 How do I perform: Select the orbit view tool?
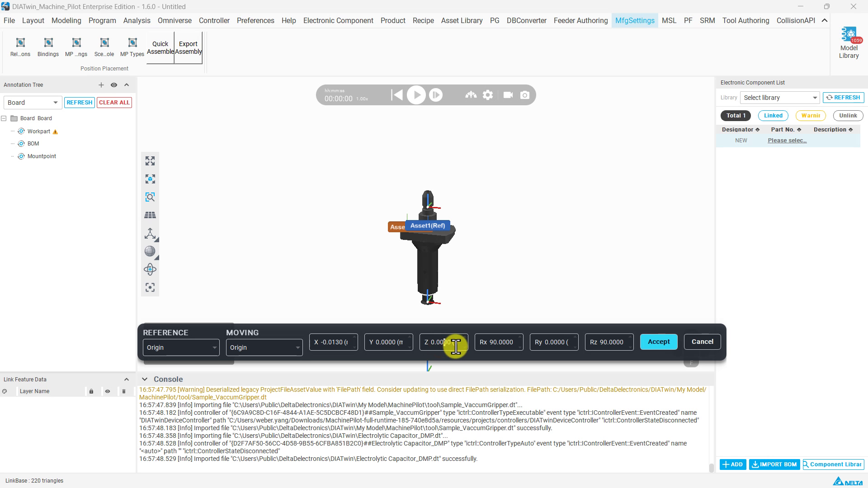[150, 269]
